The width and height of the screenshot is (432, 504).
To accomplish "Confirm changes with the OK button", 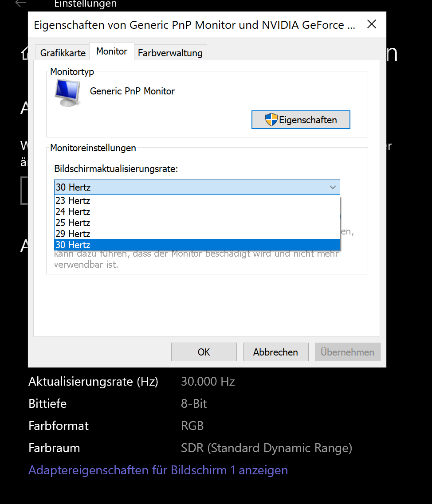I will (204, 352).
